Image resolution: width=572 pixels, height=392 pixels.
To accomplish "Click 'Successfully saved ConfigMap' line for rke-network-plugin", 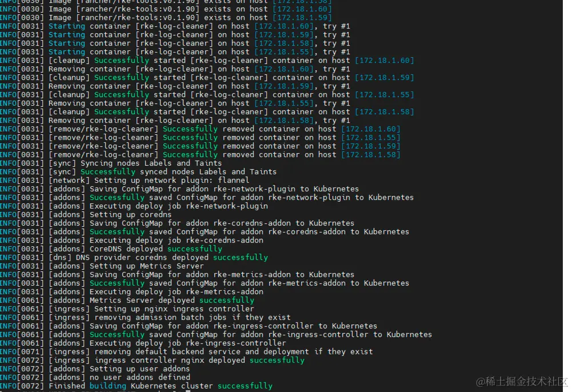I will pyautogui.click(x=207, y=198).
